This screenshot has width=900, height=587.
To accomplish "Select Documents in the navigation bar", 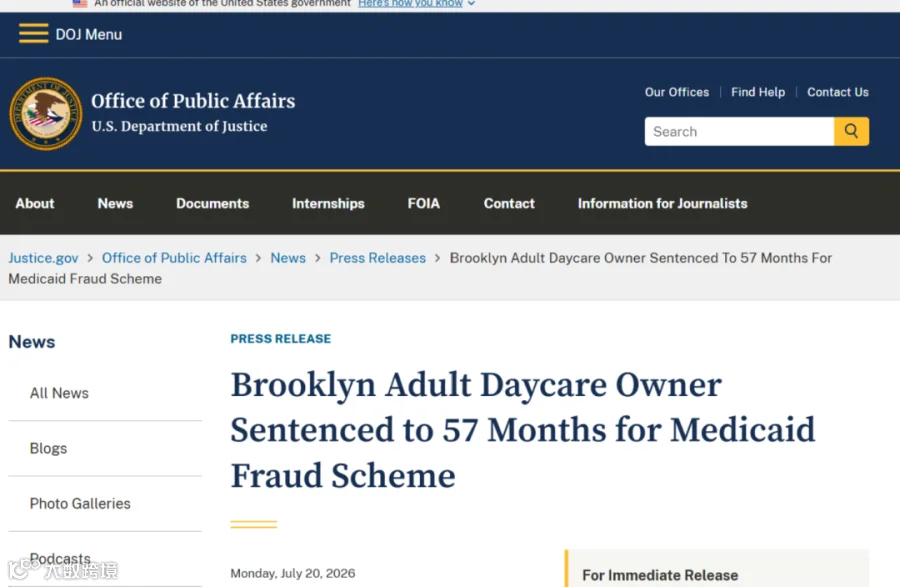I will point(212,203).
